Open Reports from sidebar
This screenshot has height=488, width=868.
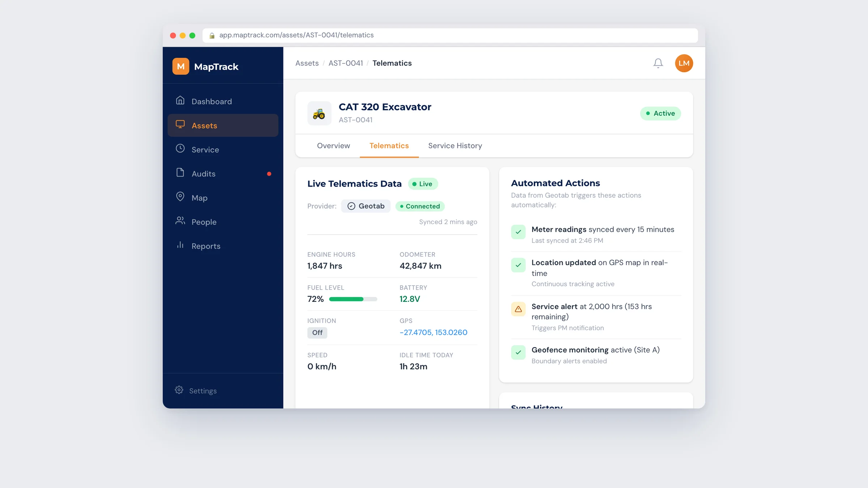pos(223,246)
